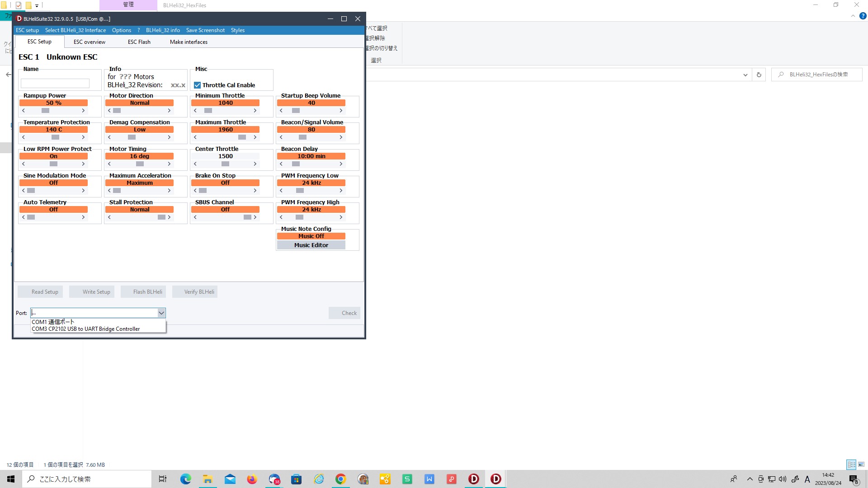Select COM3 CP2102 USB to UART Bridge Controller
This screenshot has width=868, height=488.
[86, 329]
